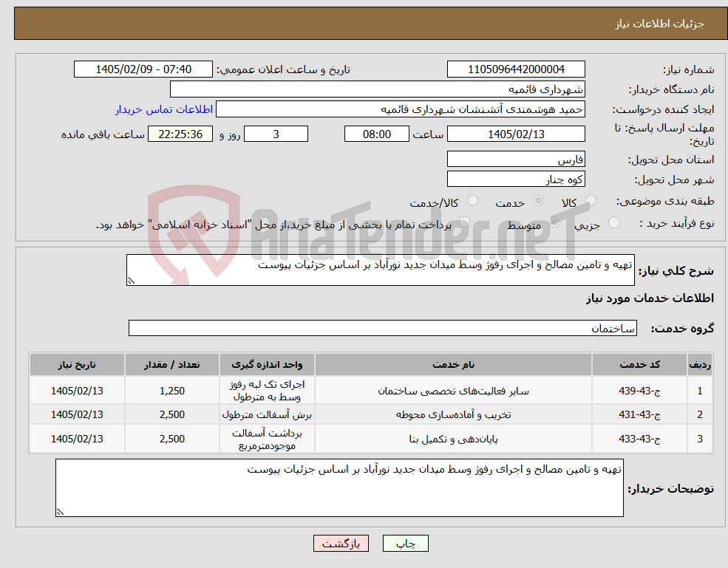Viewport: 728px width, 568px height.
Task: Click the resize handle of the شرح کلی نیاز textarea
Action: pos(131,281)
